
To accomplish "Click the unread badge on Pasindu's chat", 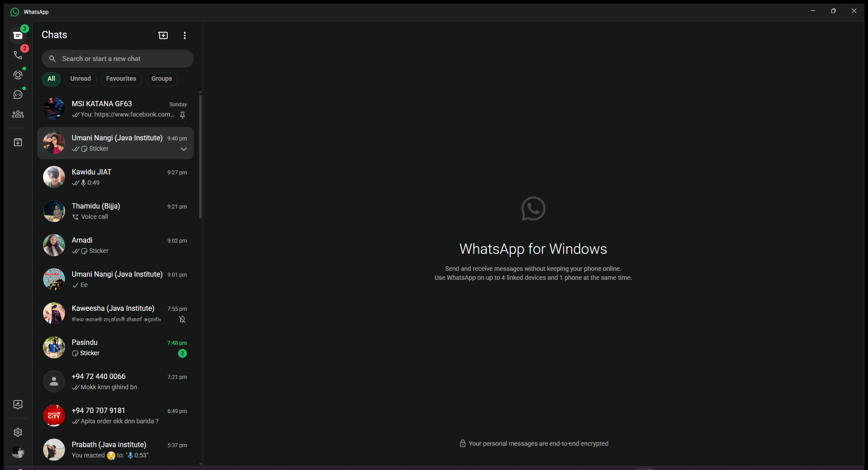I will pyautogui.click(x=182, y=353).
